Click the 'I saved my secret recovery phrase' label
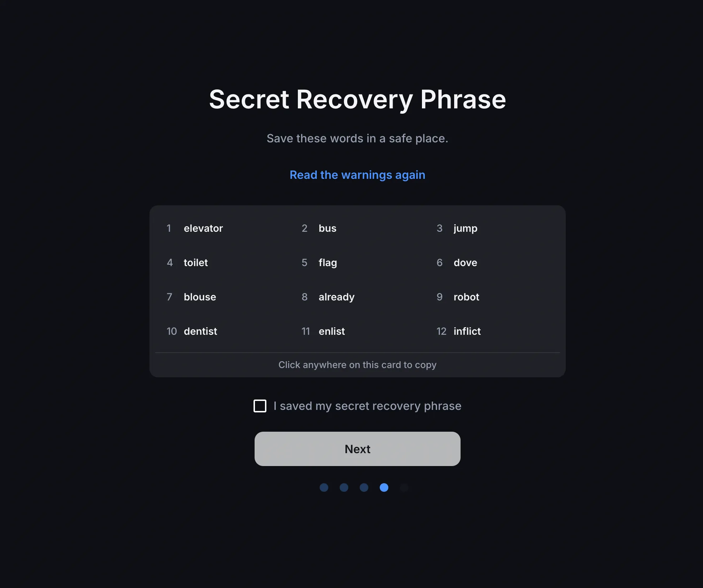The height and width of the screenshot is (588, 703). click(367, 406)
